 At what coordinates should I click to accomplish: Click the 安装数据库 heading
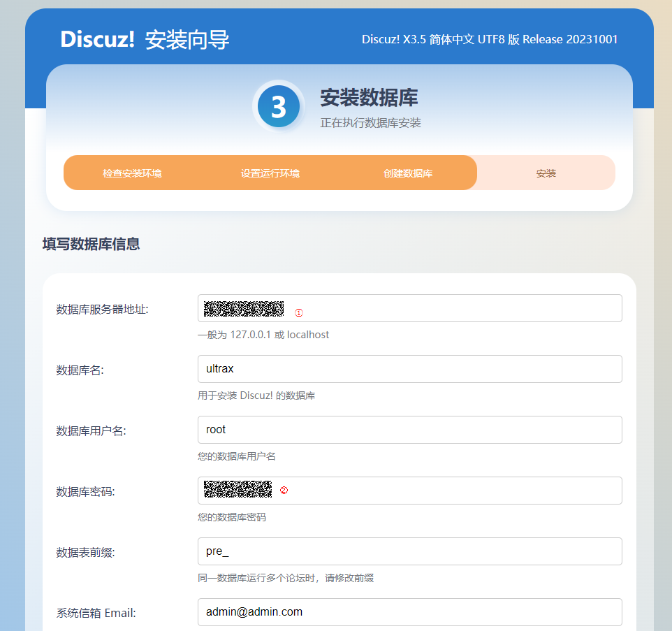click(x=369, y=98)
